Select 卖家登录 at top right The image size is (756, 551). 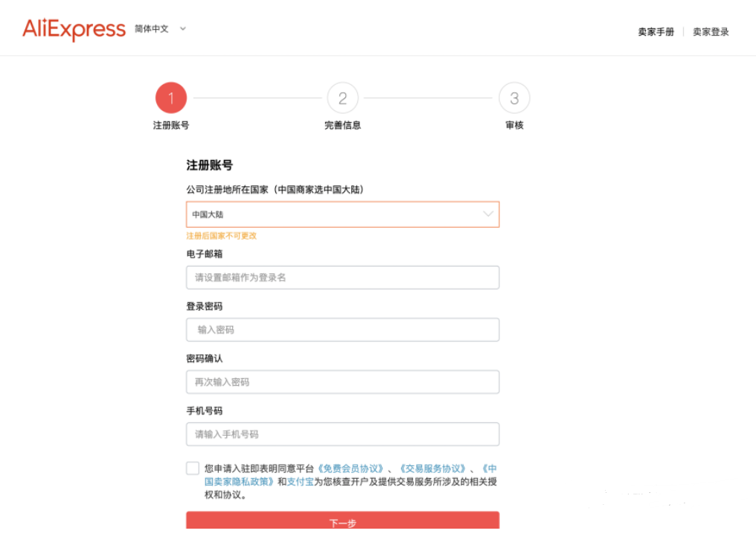(x=711, y=32)
